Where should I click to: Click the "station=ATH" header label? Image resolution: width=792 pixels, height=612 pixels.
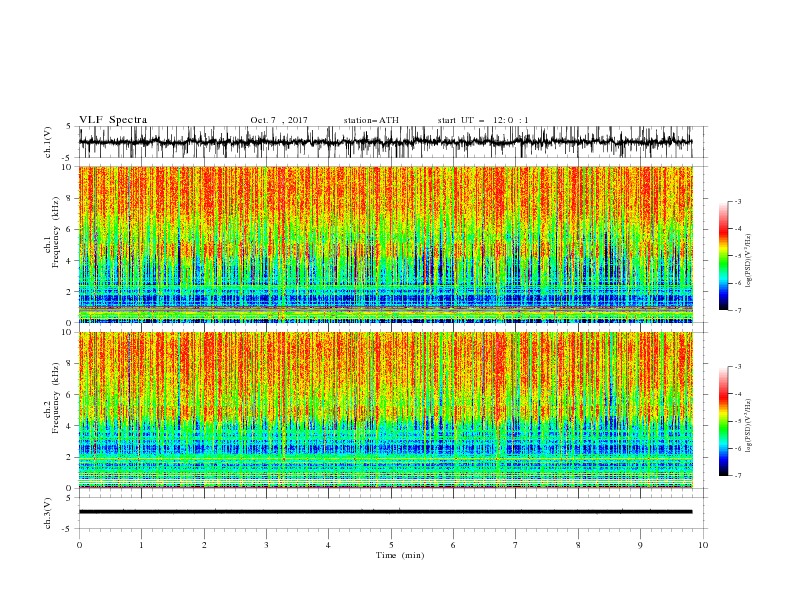371,120
